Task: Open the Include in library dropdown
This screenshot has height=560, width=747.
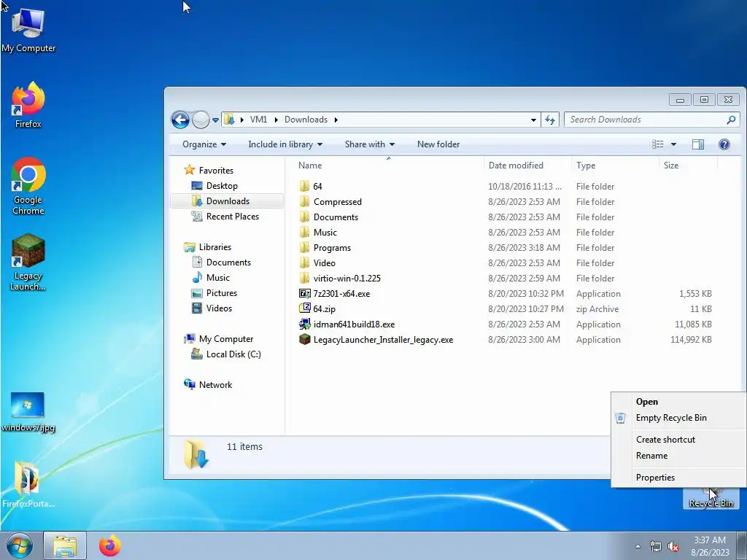Action: (285, 144)
